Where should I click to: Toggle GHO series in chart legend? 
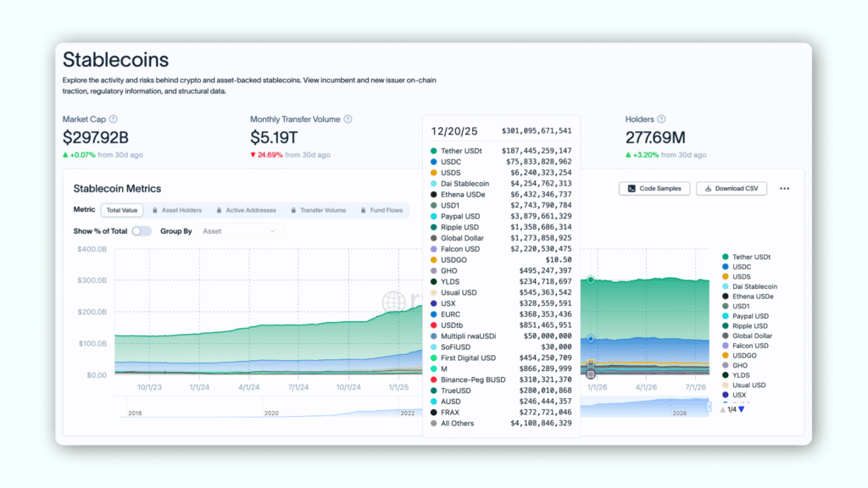click(x=735, y=365)
